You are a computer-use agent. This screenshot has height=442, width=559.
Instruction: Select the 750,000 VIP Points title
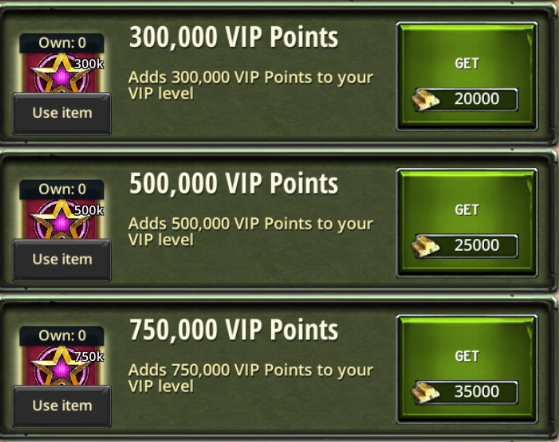(234, 330)
